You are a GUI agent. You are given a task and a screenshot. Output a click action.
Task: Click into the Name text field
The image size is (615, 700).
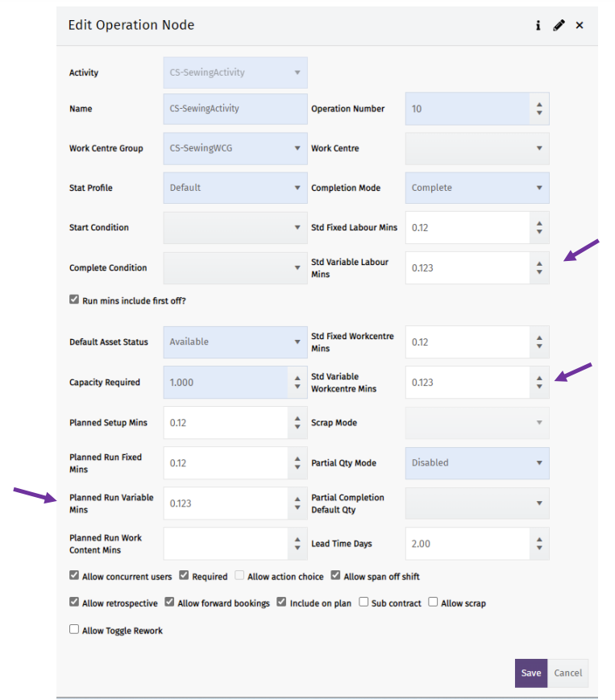tap(235, 109)
